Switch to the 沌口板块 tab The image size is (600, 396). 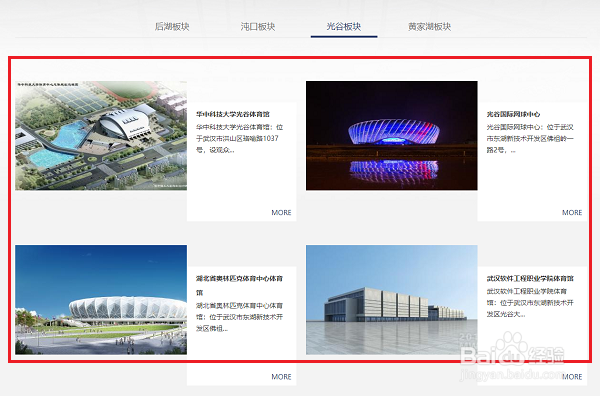[x=258, y=26]
